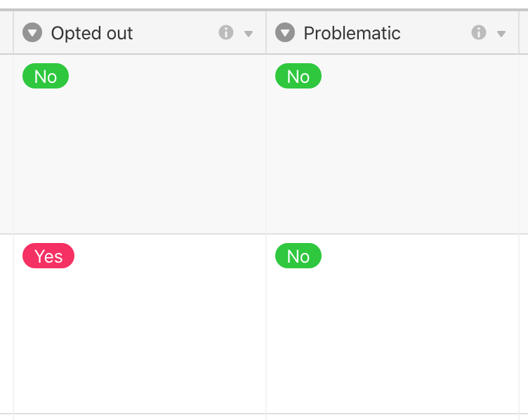Screen dimensions: 528x420
Task: Select the second row cell left of Opted out
Action: click(6, 324)
